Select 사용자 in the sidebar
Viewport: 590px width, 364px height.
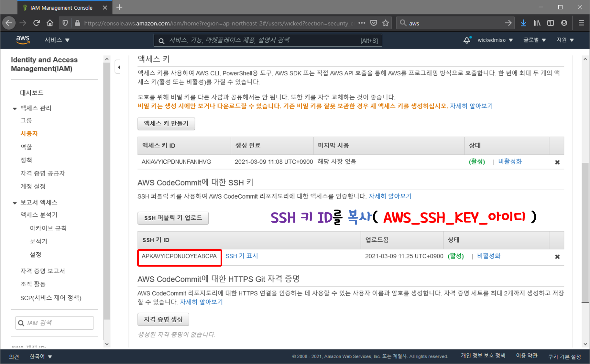coord(29,134)
